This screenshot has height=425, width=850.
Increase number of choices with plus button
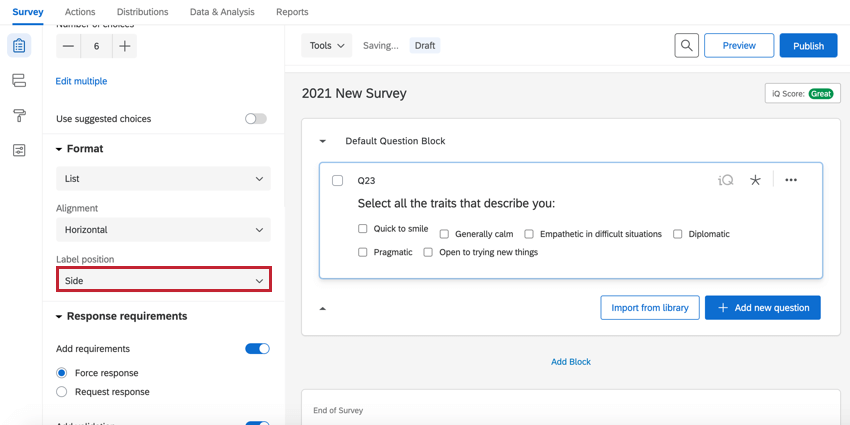click(x=124, y=46)
